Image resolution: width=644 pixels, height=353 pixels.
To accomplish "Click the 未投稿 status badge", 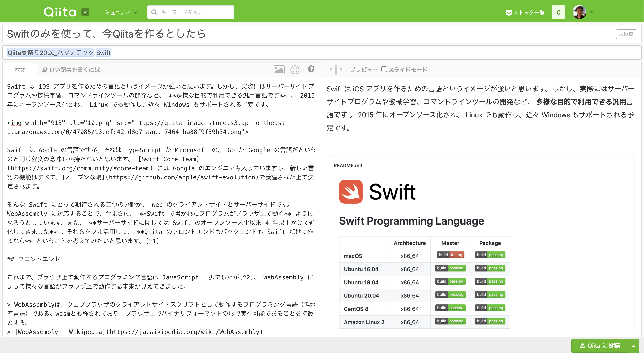I will [x=626, y=34].
